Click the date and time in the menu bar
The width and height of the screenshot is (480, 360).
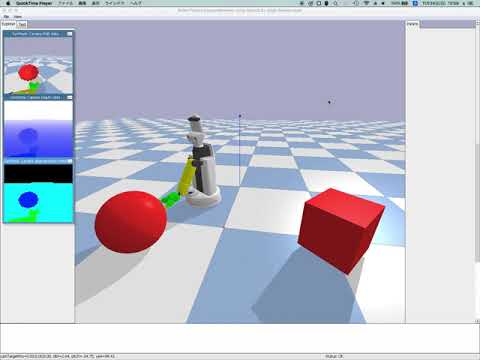point(441,3)
